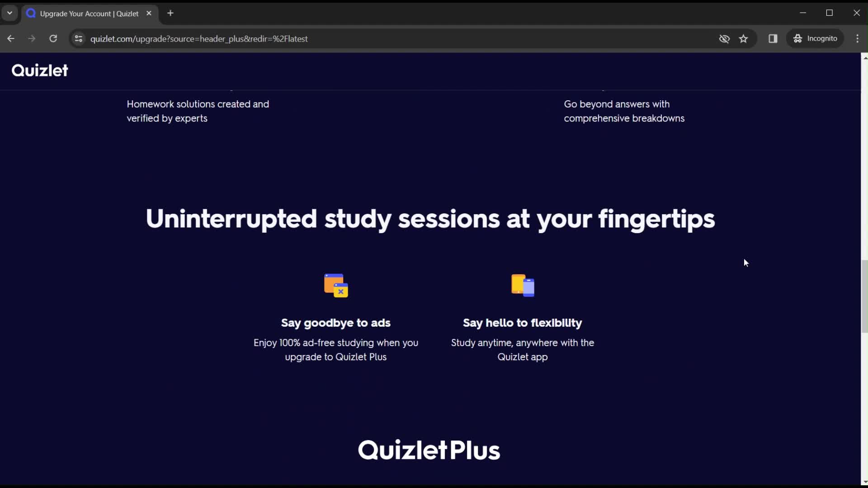Click the forward navigation arrow

click(32, 39)
